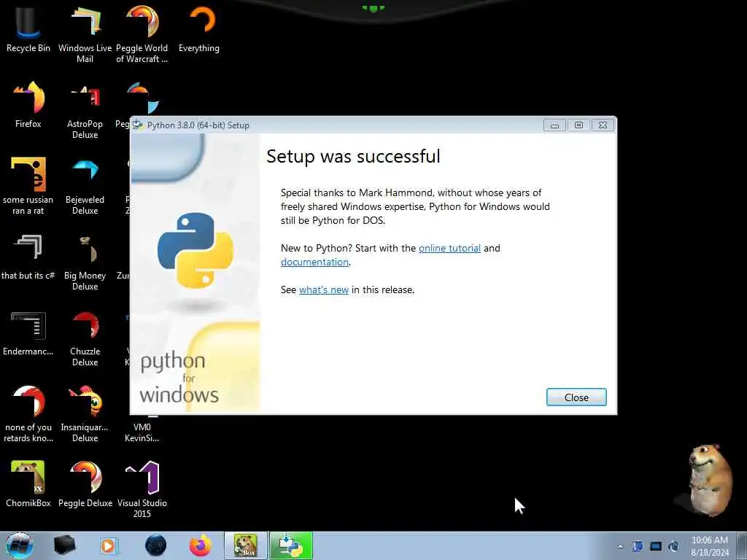Select the Peggle Deluxe desktop icon

click(85, 484)
